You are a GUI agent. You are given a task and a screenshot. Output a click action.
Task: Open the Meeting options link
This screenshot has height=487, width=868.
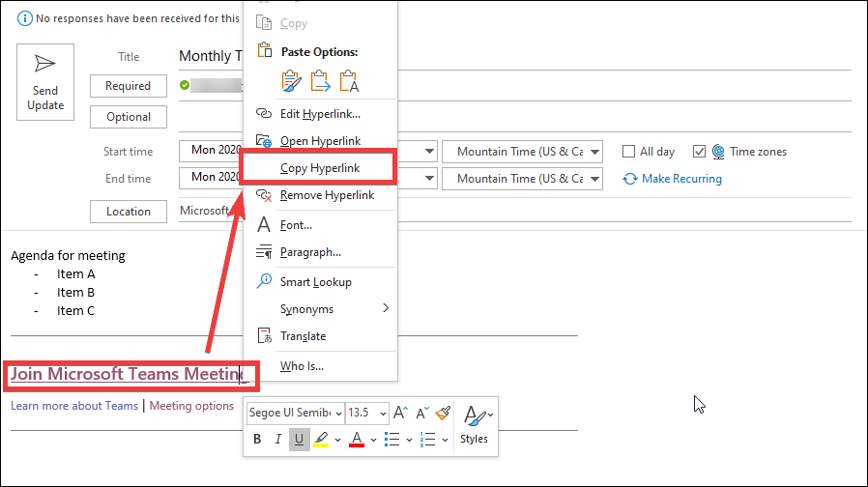[x=191, y=406]
